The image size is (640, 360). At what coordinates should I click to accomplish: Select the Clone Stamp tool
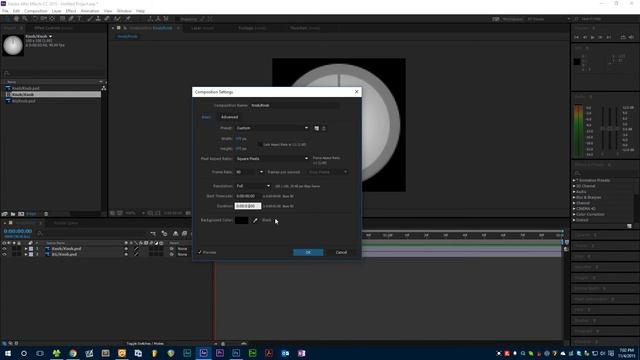(98, 19)
